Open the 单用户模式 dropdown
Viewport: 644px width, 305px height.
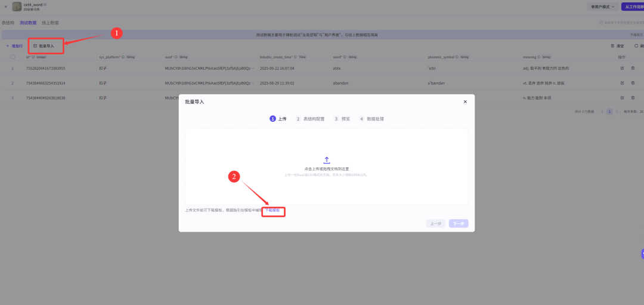(603, 7)
